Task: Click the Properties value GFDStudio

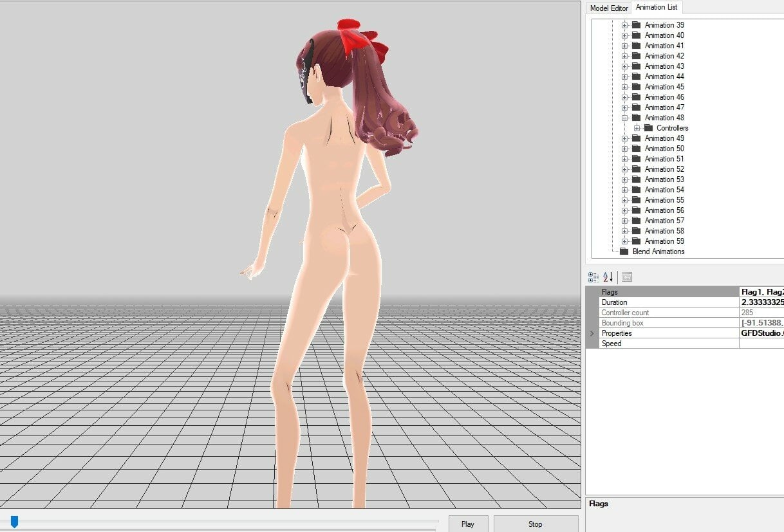Action: pos(761,333)
